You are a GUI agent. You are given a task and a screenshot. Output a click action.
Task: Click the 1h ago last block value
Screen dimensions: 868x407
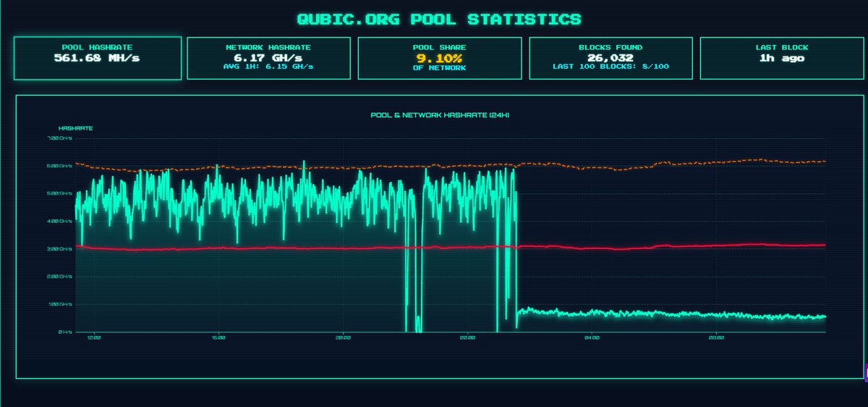click(x=781, y=58)
